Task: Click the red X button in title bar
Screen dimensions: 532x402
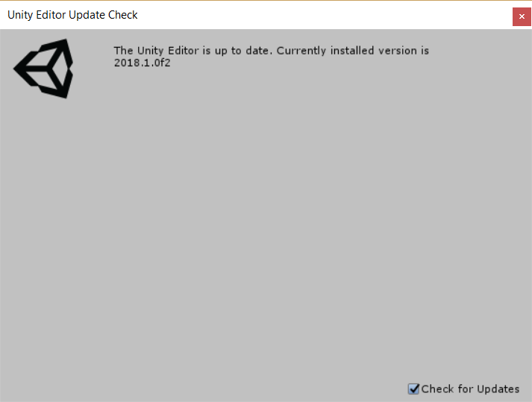Action: coord(522,16)
